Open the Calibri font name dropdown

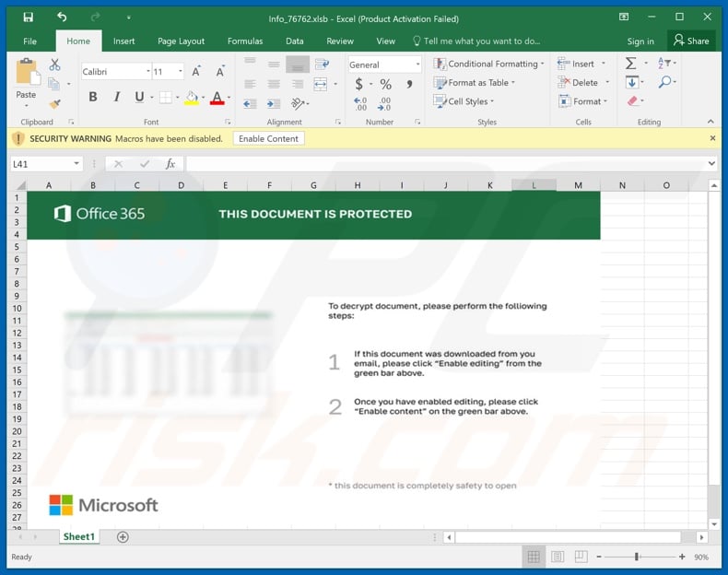(x=148, y=72)
